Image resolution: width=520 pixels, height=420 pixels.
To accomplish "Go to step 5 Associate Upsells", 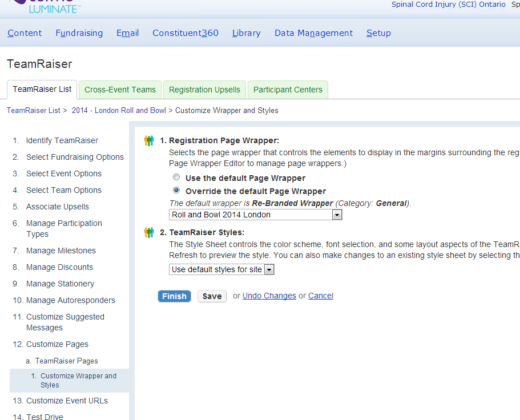I will (58, 207).
